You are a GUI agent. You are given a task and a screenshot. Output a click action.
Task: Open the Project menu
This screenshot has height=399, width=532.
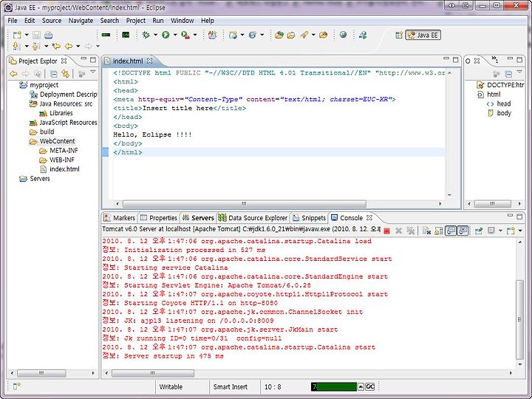click(136, 21)
